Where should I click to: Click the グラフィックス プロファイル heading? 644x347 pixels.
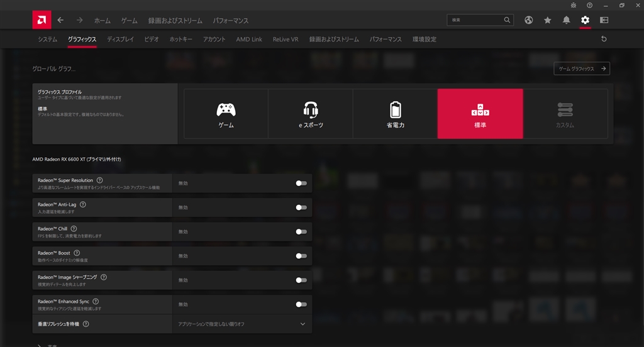click(60, 92)
